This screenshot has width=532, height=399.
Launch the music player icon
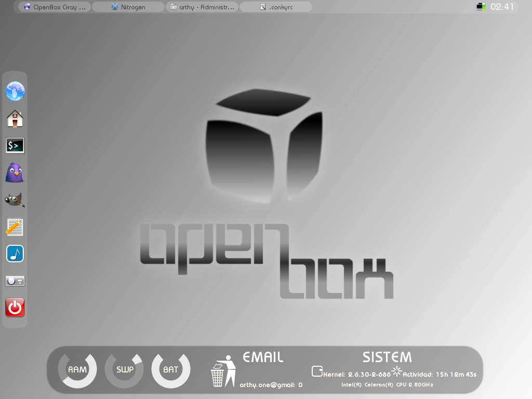pos(15,254)
